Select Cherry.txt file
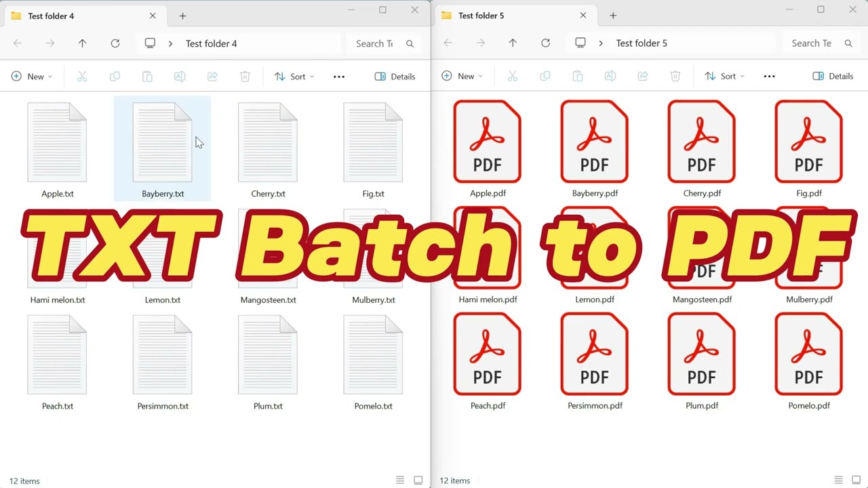868x488 pixels. pyautogui.click(x=268, y=150)
